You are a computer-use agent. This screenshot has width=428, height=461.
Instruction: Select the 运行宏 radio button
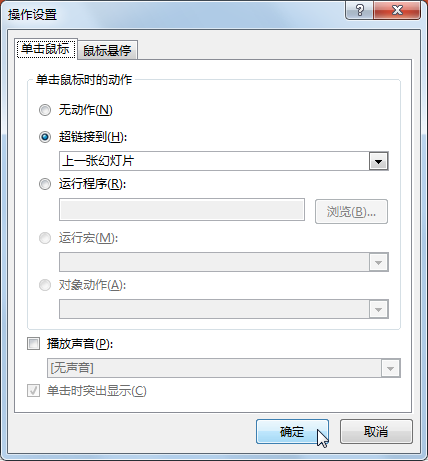click(x=45, y=238)
